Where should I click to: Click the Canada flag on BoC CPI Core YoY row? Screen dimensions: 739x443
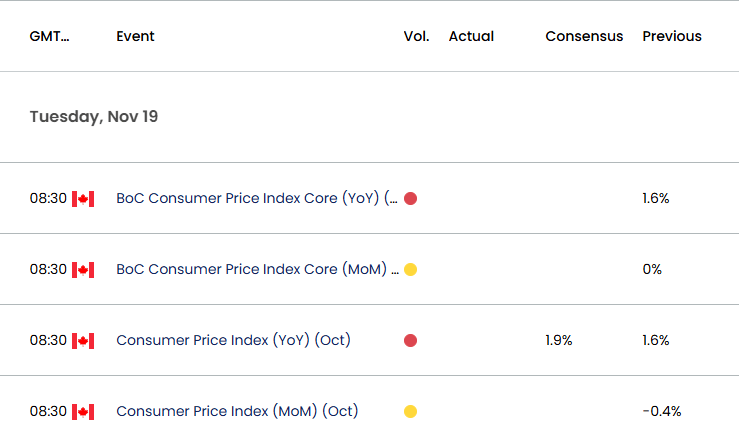(x=83, y=199)
